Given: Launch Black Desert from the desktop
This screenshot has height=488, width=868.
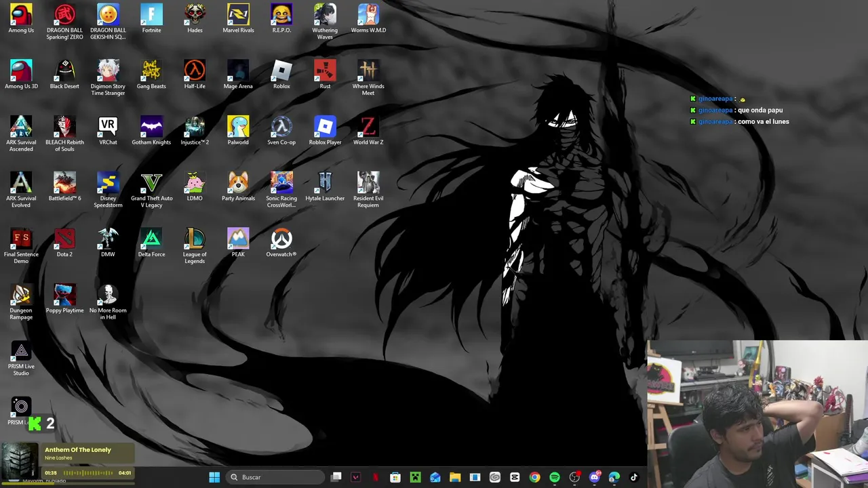Looking at the screenshot, I should (x=64, y=75).
